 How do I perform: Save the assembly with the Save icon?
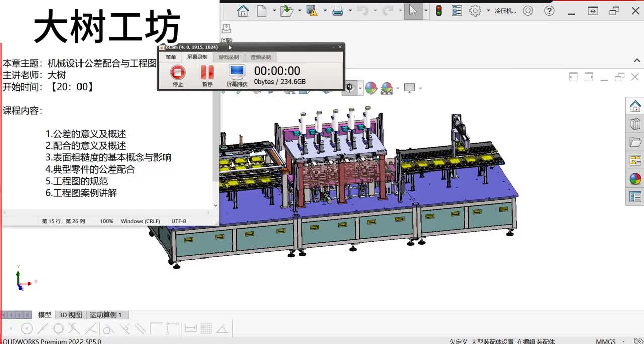point(312,10)
